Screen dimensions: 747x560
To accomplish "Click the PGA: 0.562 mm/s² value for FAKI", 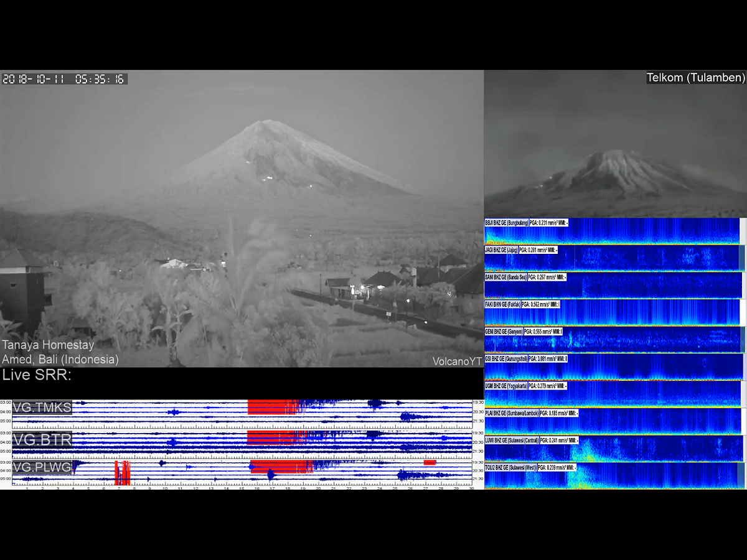I will click(541, 304).
